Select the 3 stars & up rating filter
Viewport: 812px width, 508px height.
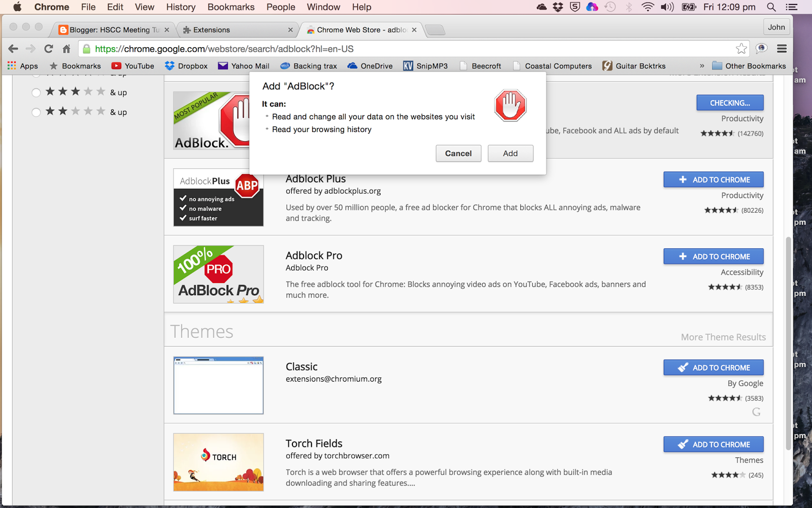pyautogui.click(x=36, y=92)
